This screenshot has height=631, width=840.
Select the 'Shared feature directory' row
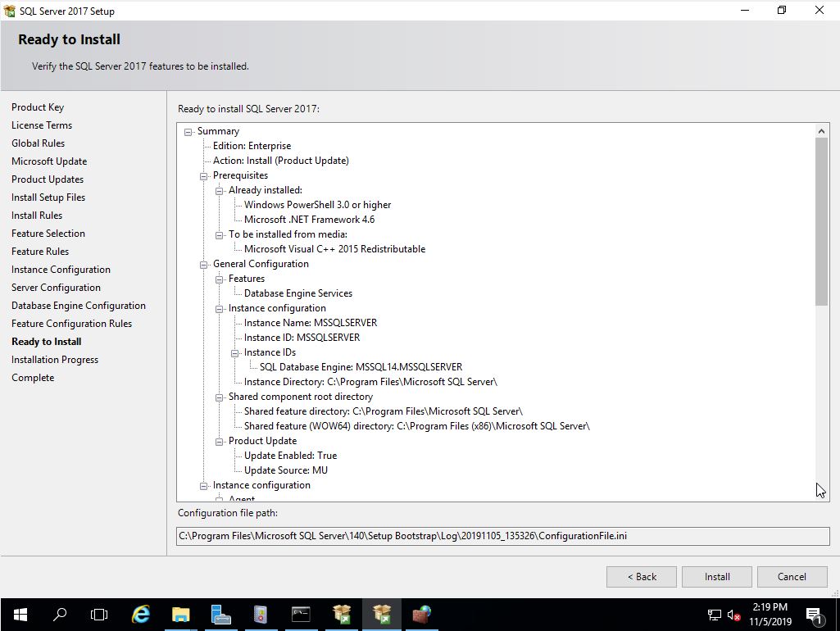[384, 411]
